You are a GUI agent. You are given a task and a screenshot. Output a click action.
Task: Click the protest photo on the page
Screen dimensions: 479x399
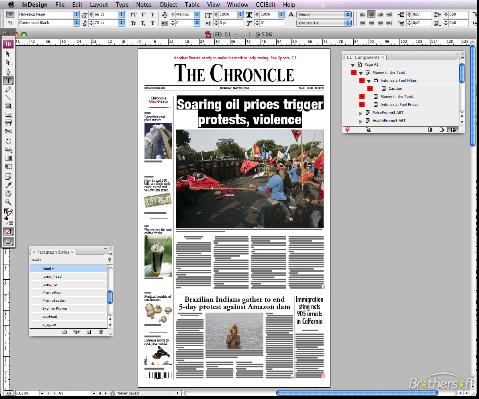pos(250,179)
